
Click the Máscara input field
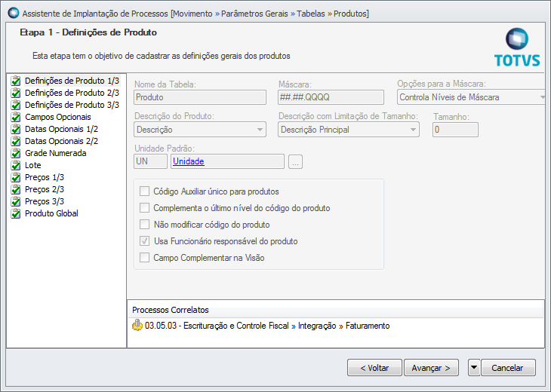pyautogui.click(x=331, y=97)
